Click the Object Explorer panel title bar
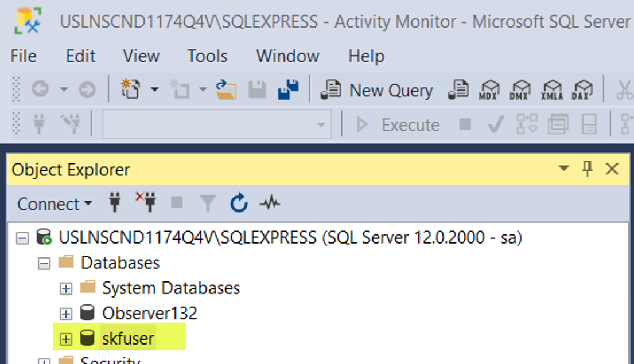 coord(318,169)
